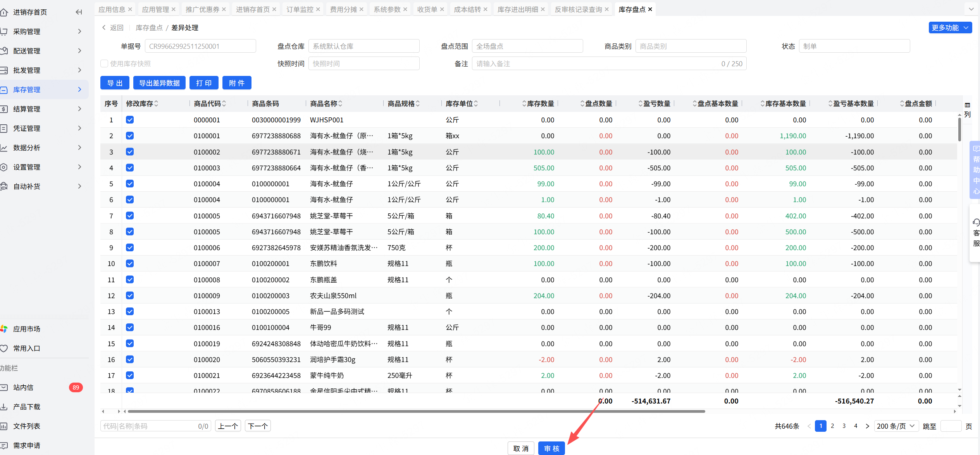980x455 pixels.
Task: Collapse the sidebar with arrow icon
Action: (79, 12)
